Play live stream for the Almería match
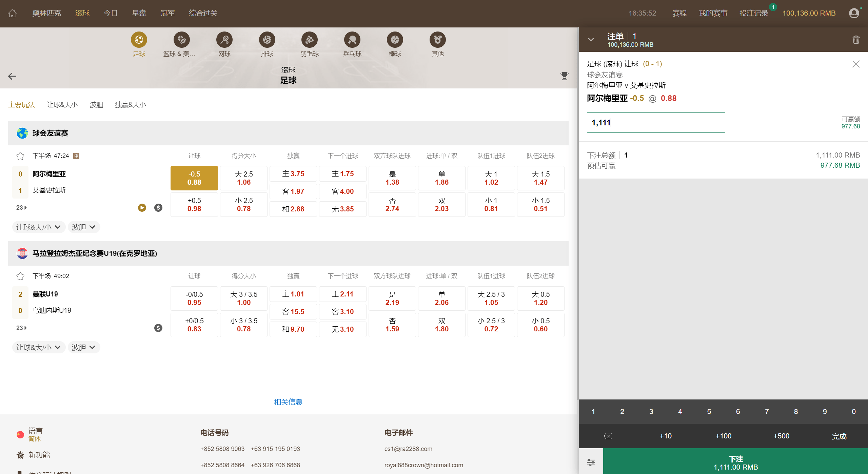Image resolution: width=868 pixels, height=474 pixels. coord(142,208)
